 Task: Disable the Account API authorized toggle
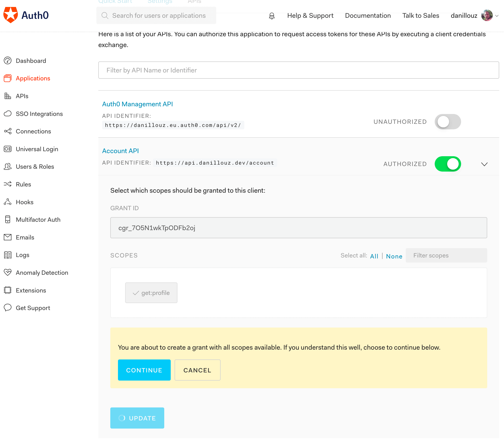pos(448,164)
